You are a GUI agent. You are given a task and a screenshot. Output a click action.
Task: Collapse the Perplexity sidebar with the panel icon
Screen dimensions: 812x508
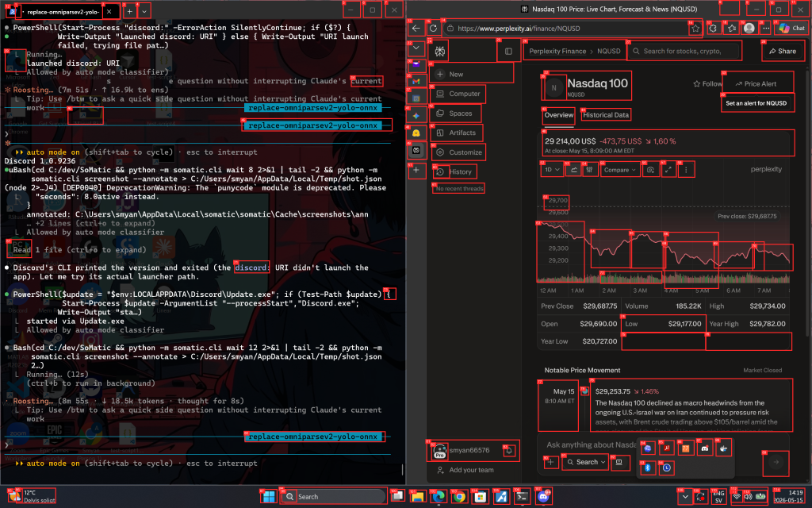[508, 52]
